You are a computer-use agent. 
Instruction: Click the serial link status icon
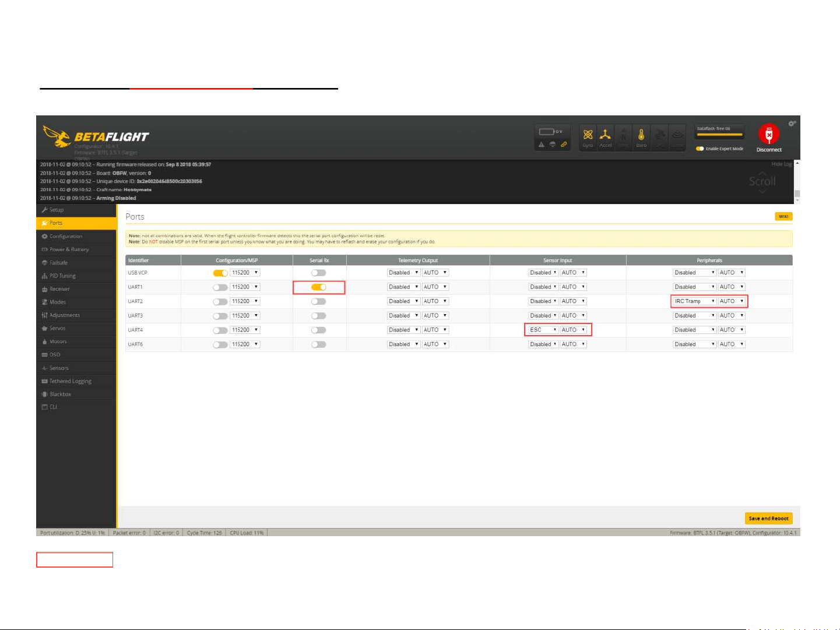(x=564, y=145)
